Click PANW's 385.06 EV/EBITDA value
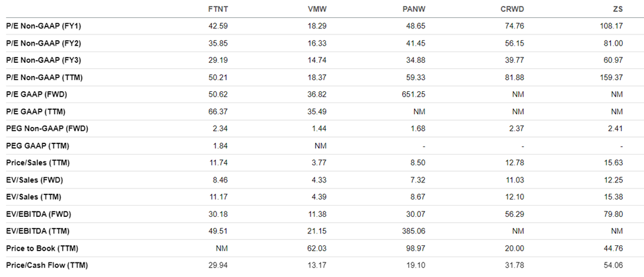This screenshot has width=644, height=277. (x=414, y=231)
